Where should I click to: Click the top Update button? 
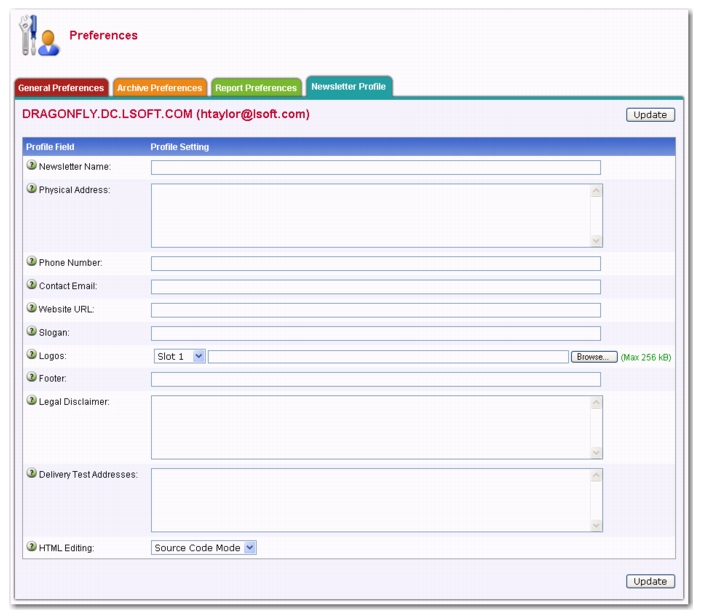650,115
